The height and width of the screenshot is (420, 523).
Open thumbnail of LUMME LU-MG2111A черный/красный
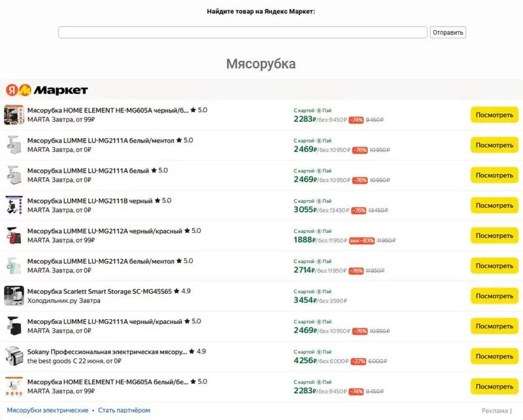tap(14, 326)
